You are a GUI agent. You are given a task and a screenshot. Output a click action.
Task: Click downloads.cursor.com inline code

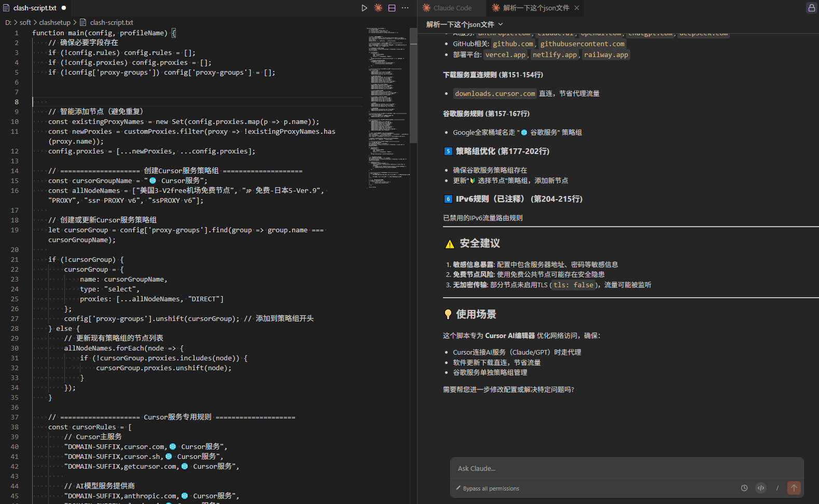495,94
